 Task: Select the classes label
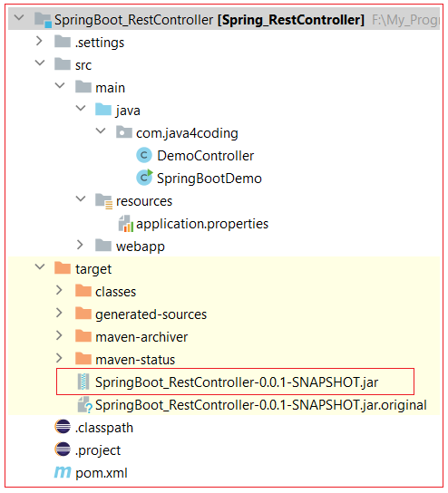click(x=116, y=292)
